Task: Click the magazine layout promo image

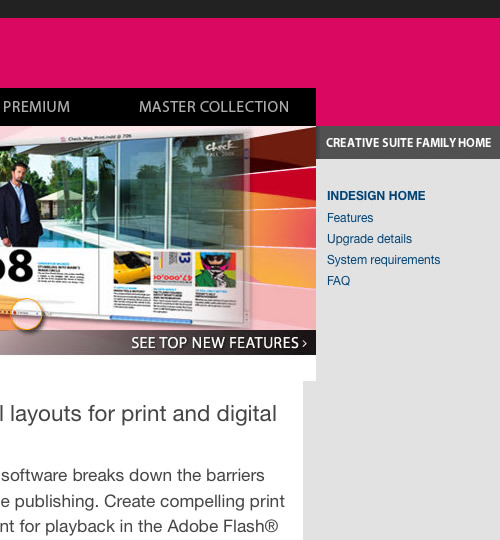Action: point(158,228)
